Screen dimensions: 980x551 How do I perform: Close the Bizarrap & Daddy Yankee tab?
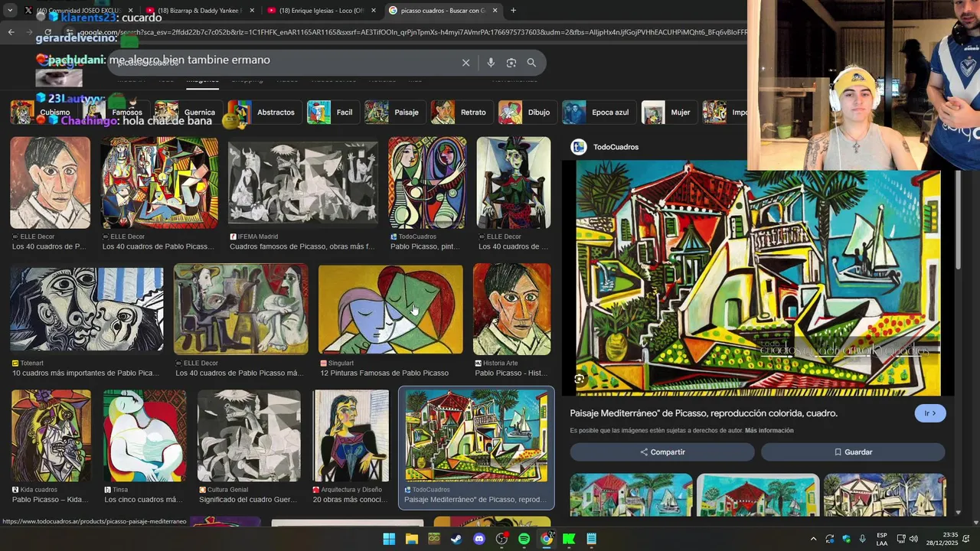[x=252, y=11]
